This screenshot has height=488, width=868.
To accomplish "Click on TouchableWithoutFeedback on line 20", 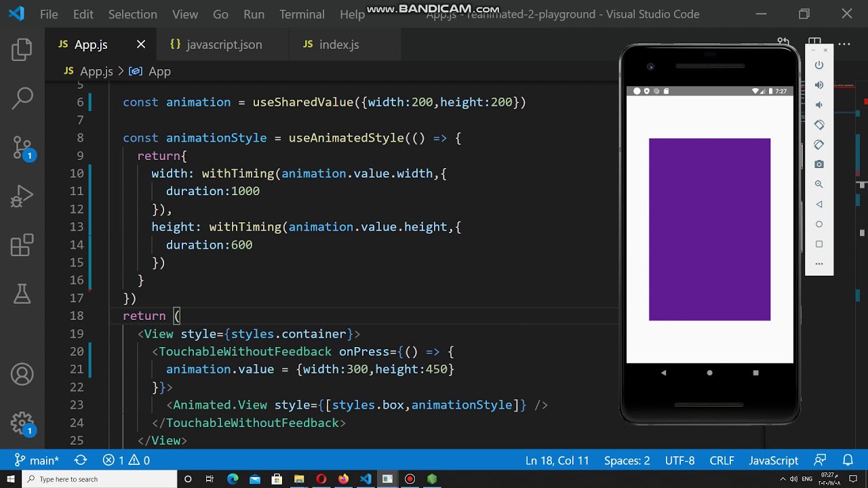I will click(x=245, y=351).
